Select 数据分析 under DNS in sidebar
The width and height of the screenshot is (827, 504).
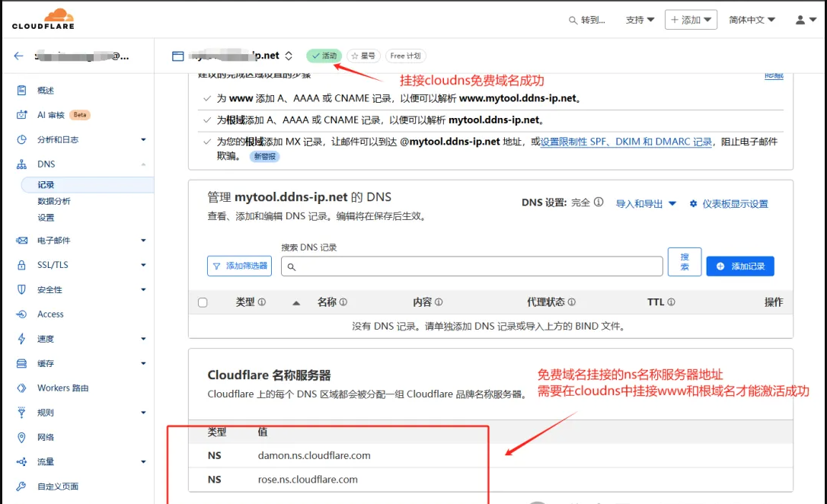[x=54, y=201]
